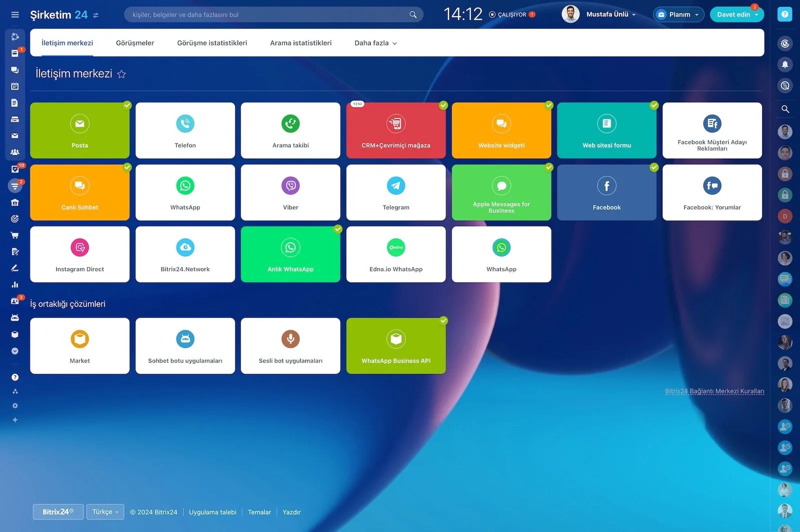Open Sohbet botu uygulamaları tile
The width and height of the screenshot is (800, 532).
click(x=185, y=346)
